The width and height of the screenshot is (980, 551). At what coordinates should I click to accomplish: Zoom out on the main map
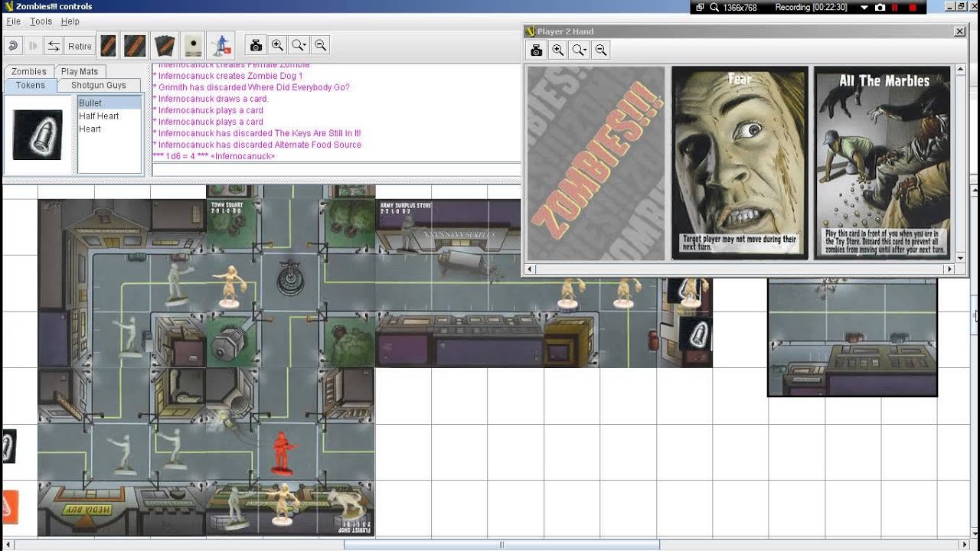pyautogui.click(x=320, y=46)
